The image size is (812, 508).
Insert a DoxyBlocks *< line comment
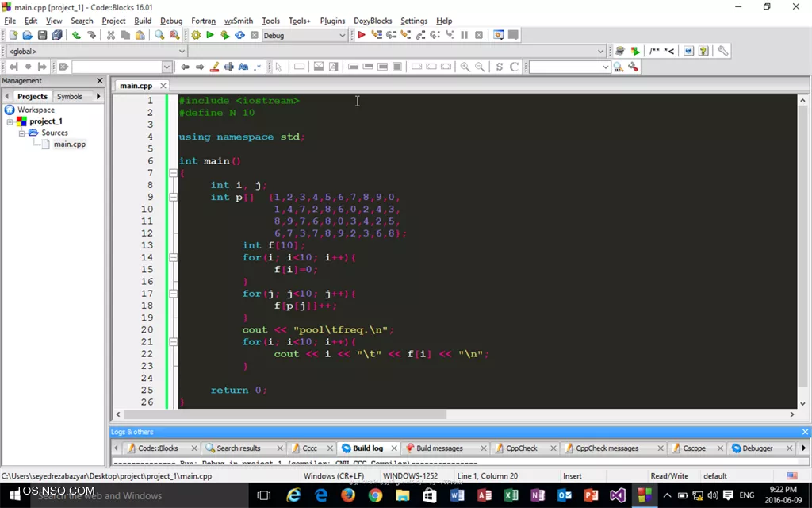pos(669,51)
